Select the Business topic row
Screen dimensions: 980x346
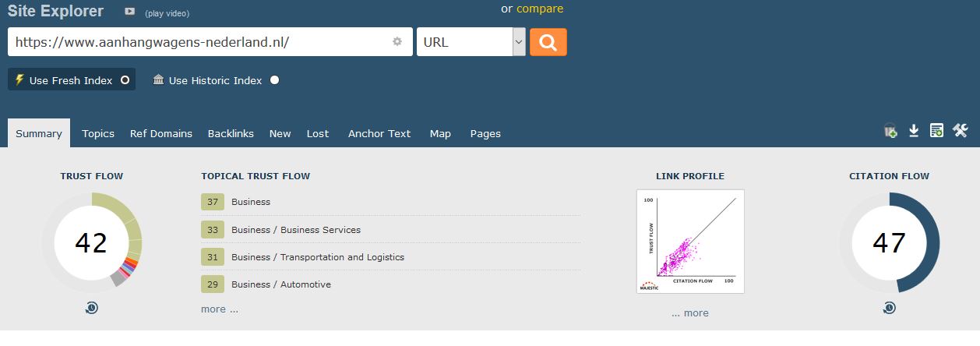[x=390, y=202]
